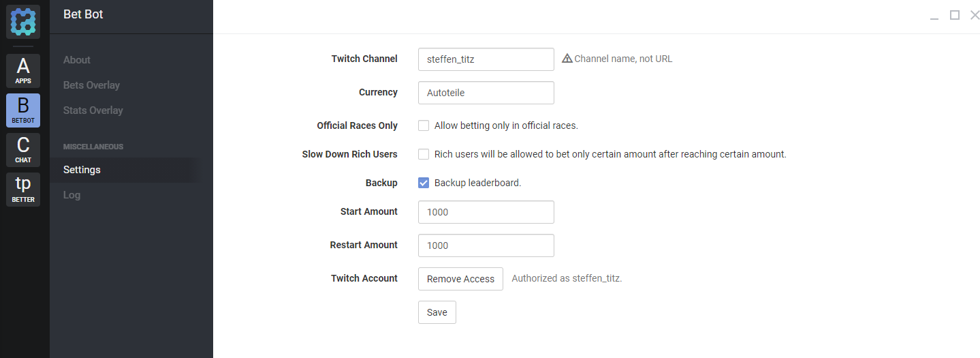Click into the Start Amount field
The width and height of the screenshot is (980, 358).
[486, 212]
